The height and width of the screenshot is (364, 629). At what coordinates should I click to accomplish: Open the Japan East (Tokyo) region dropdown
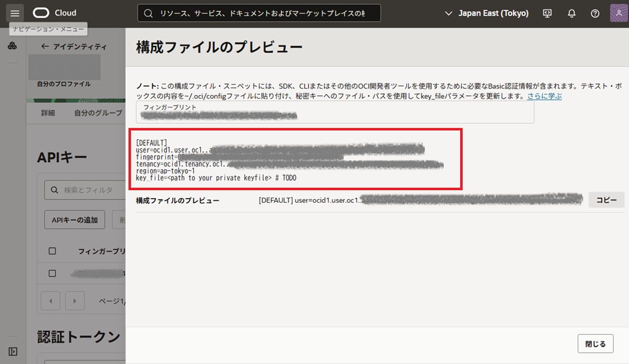click(x=486, y=13)
